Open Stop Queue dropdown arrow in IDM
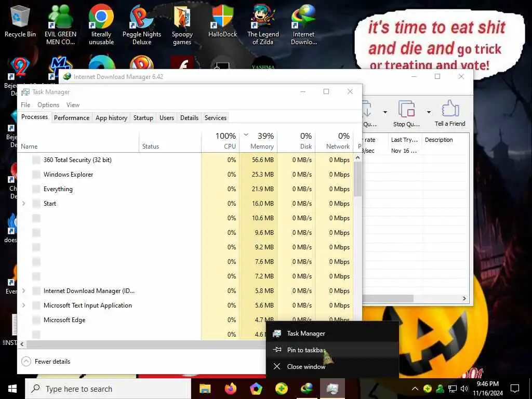Viewport: 532px width, 399px height. click(x=429, y=112)
